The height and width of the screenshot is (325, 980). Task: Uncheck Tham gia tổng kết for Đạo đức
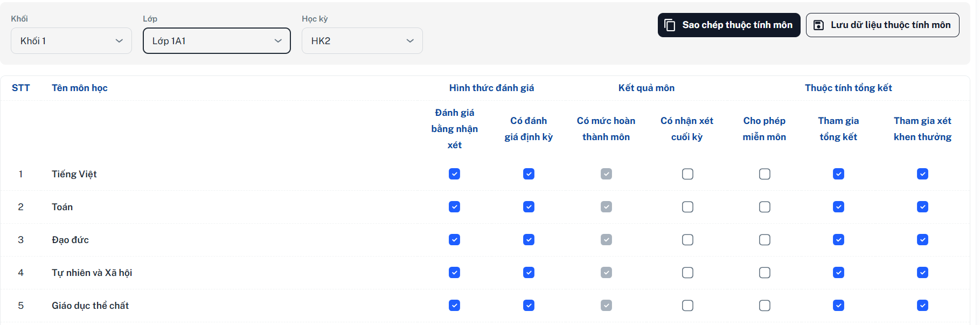point(838,240)
